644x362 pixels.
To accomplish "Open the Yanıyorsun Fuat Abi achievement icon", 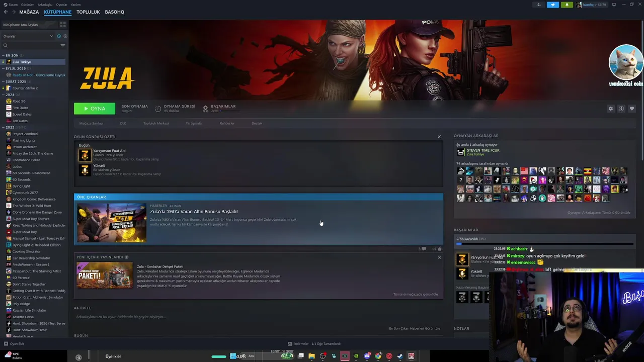I will [85, 155].
